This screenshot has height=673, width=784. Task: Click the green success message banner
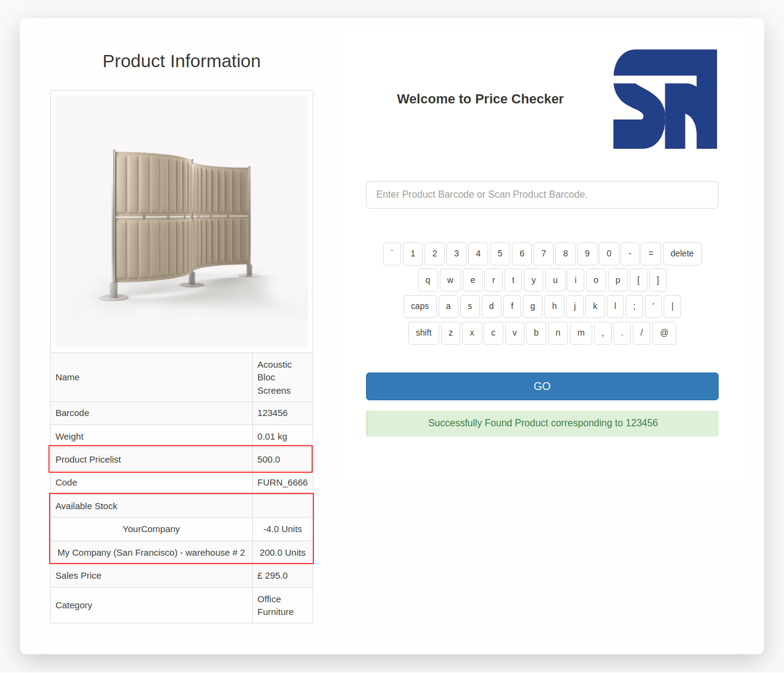[542, 423]
